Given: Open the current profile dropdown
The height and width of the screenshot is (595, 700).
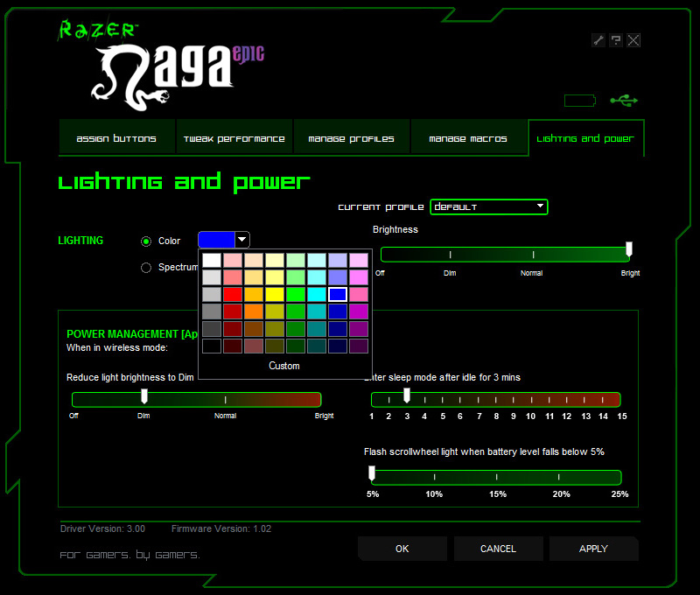Looking at the screenshot, I should pos(489,207).
